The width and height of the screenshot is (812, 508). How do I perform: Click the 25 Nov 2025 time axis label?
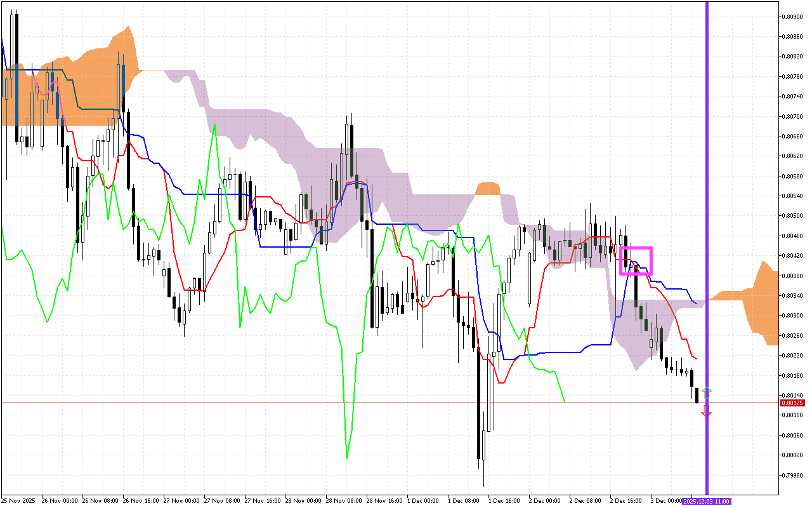(x=20, y=501)
